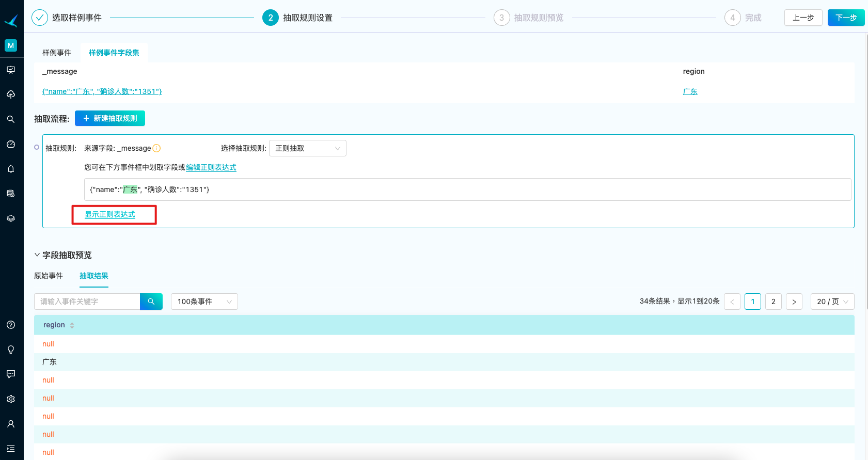868x460 pixels.
Task: Switch to the 样例事件字段集 tab
Action: (114, 53)
